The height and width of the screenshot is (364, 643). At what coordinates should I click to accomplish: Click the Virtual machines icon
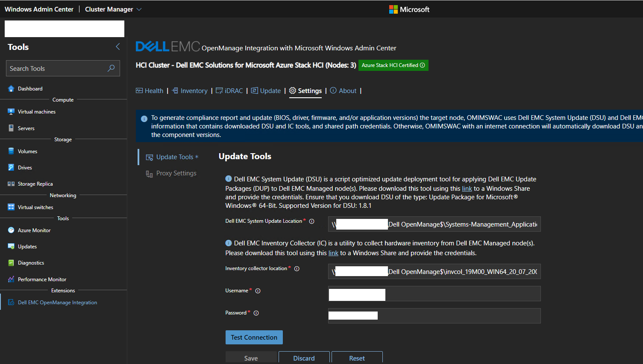[x=11, y=112]
